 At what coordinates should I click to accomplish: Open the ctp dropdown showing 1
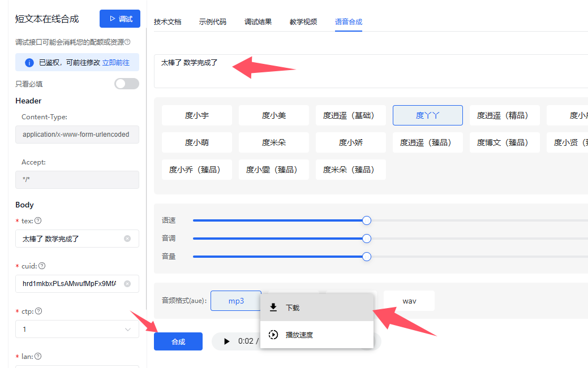click(78, 329)
